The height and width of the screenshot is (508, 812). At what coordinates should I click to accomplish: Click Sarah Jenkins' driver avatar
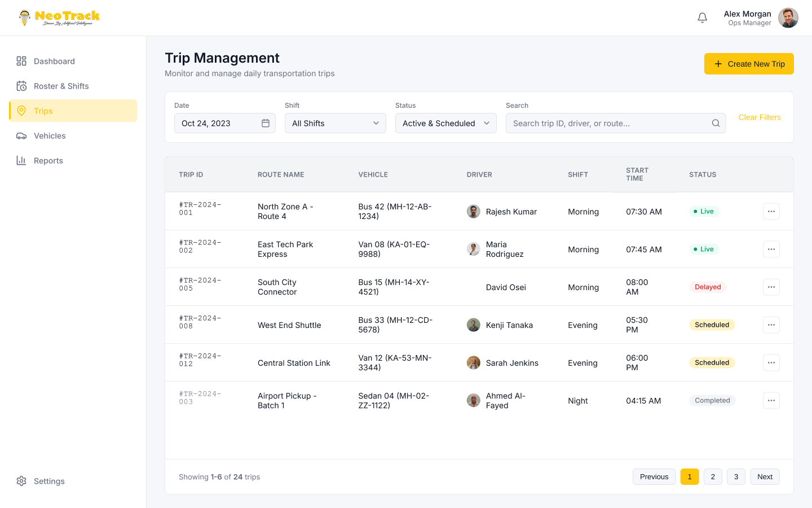474,363
